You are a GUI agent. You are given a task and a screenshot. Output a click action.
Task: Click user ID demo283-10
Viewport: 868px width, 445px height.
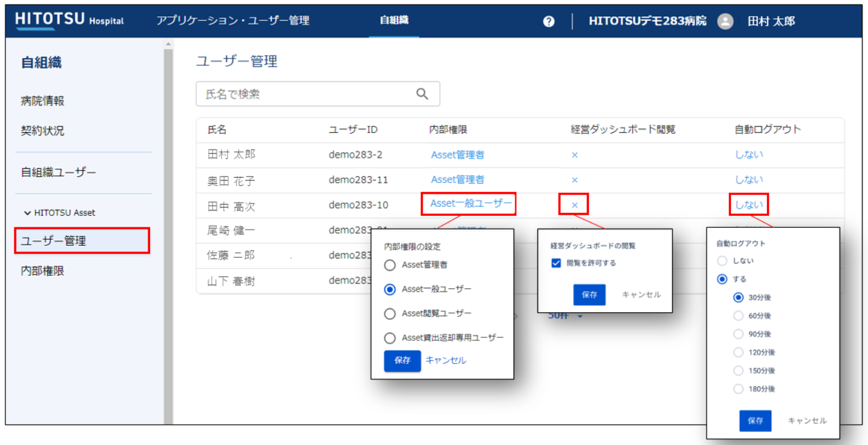click(359, 205)
